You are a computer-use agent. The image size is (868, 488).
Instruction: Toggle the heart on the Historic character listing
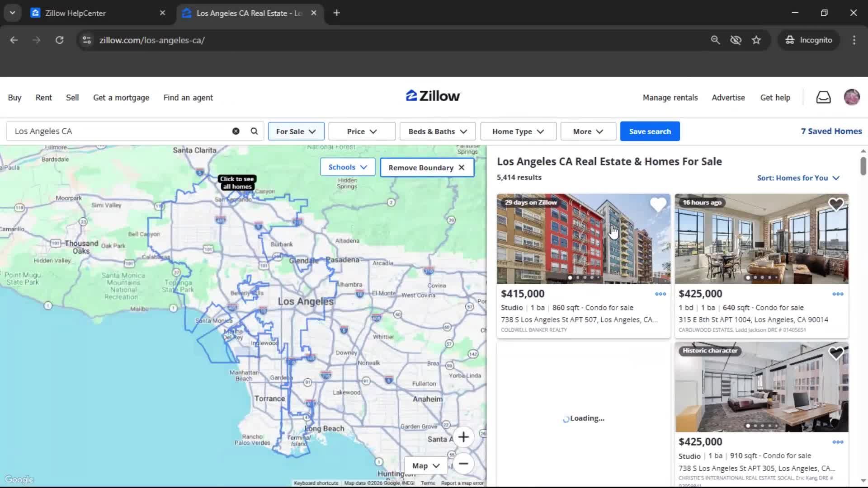point(836,353)
